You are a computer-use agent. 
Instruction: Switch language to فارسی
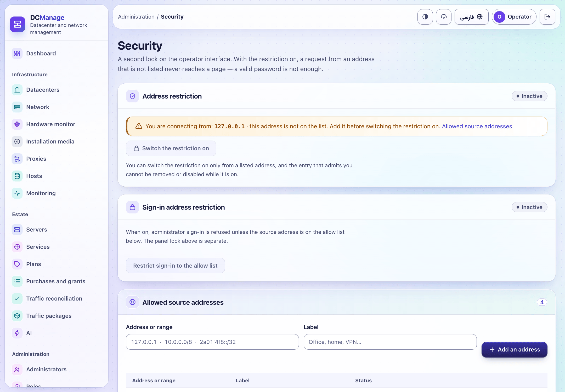coord(471,17)
